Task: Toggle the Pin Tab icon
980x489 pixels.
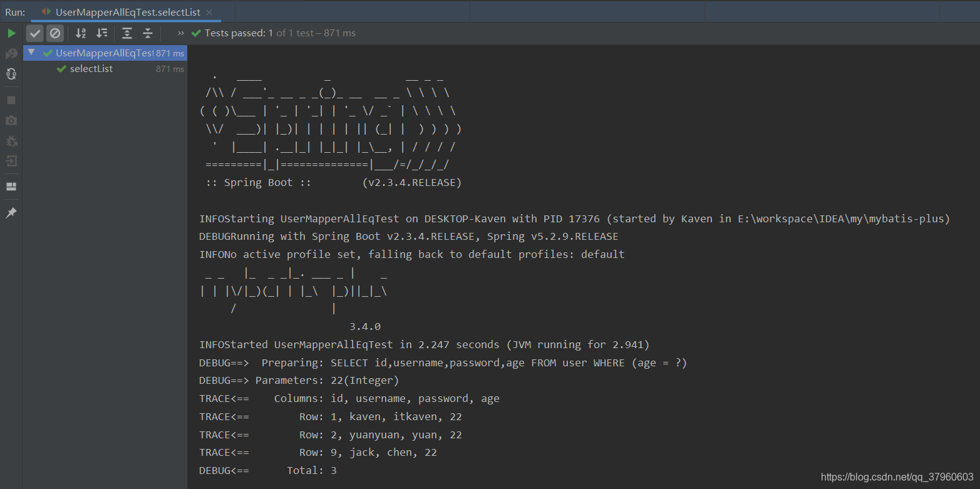Action: point(11,213)
